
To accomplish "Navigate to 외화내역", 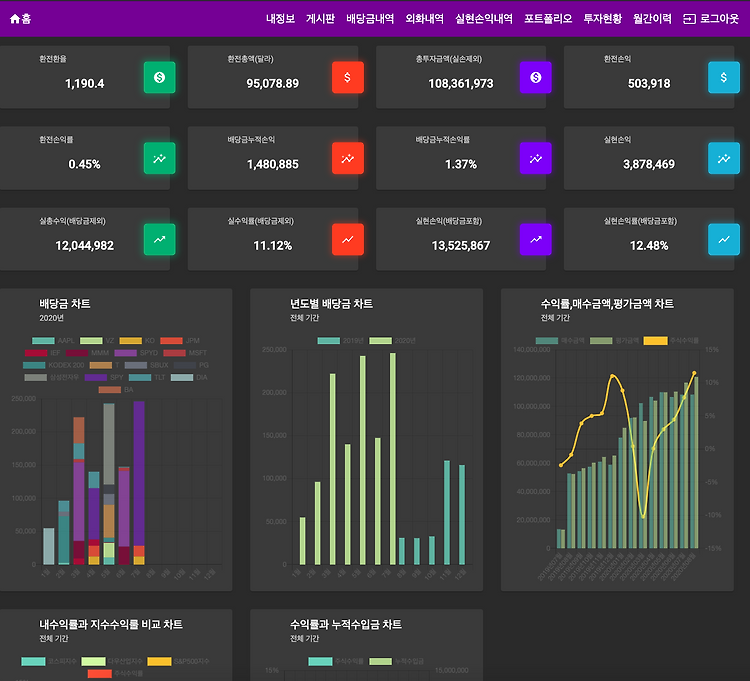I will pos(424,19).
